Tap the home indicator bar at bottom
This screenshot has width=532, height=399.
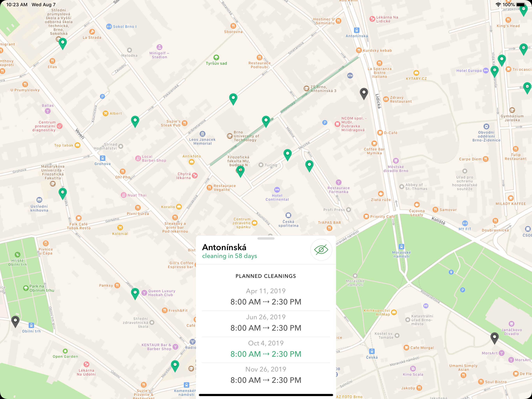(x=266, y=395)
